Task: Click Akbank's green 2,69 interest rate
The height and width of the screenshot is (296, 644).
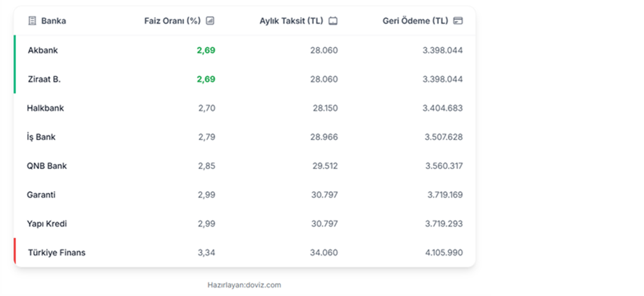Action: coord(206,50)
